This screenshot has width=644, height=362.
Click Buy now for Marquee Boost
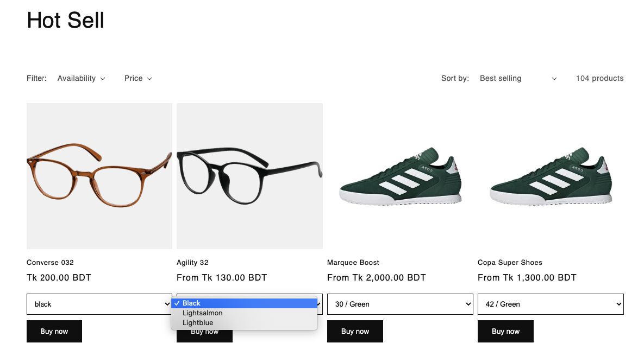355,331
